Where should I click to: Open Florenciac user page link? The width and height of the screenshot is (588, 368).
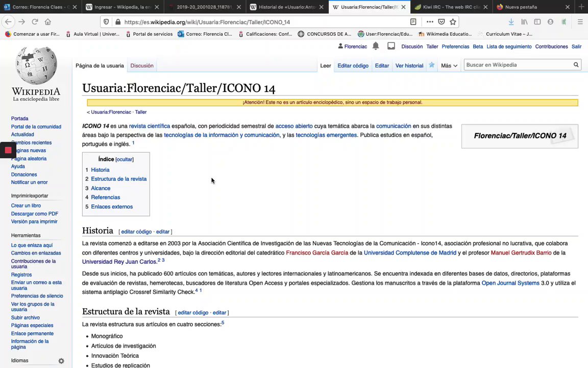click(x=355, y=47)
